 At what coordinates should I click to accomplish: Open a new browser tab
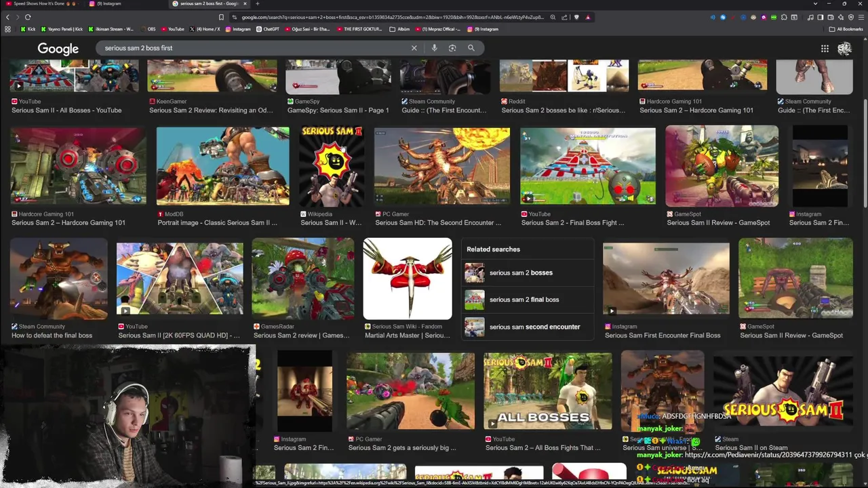[258, 3]
